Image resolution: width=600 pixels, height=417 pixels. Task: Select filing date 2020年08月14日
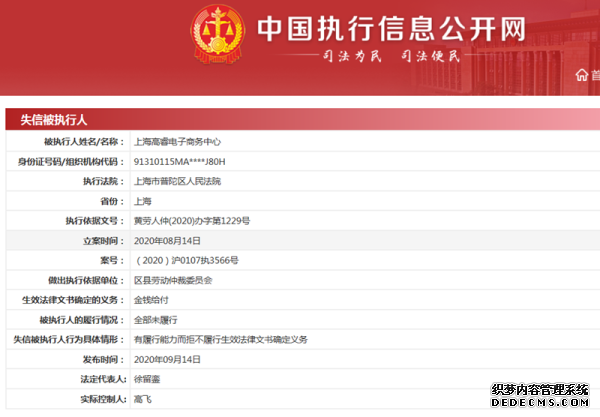167,241
